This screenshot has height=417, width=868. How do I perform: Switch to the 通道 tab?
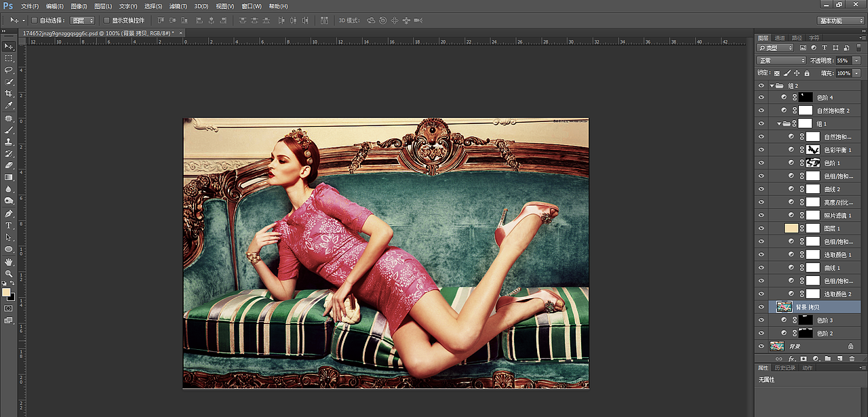pos(780,38)
